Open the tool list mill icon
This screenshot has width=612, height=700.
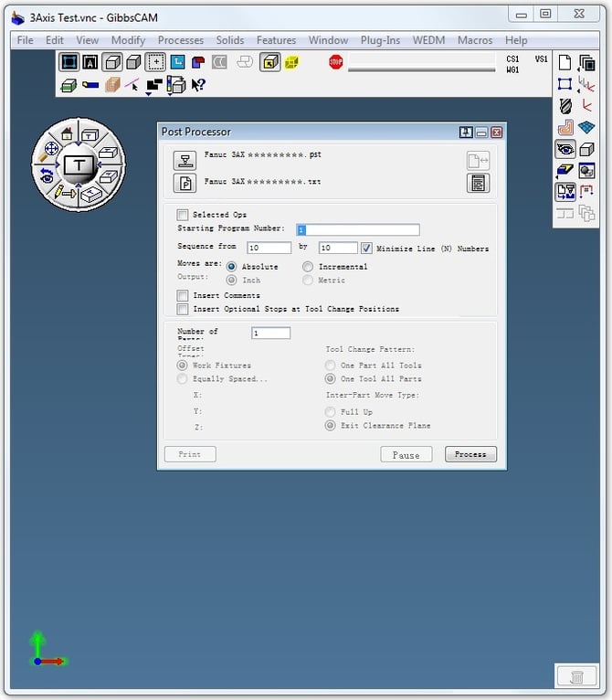(x=565, y=106)
